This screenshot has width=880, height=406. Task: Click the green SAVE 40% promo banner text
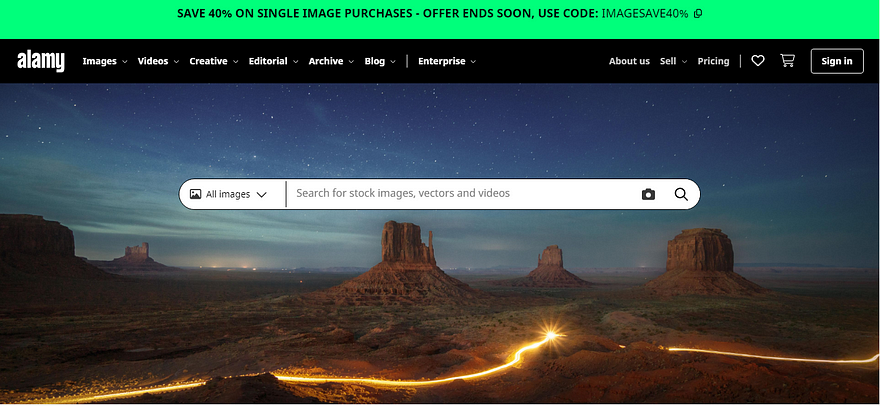[388, 13]
